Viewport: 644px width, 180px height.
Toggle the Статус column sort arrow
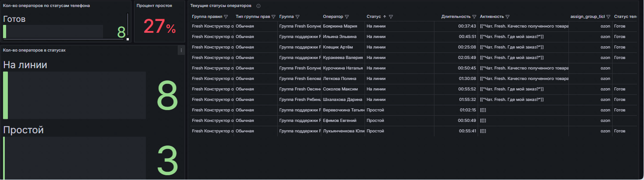tap(384, 17)
